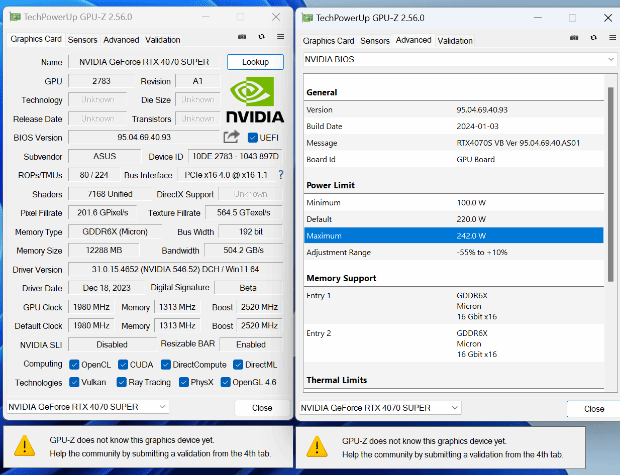Click the Digital Signature Beta field
Image resolution: width=620 pixels, height=475 pixels.
tap(248, 288)
